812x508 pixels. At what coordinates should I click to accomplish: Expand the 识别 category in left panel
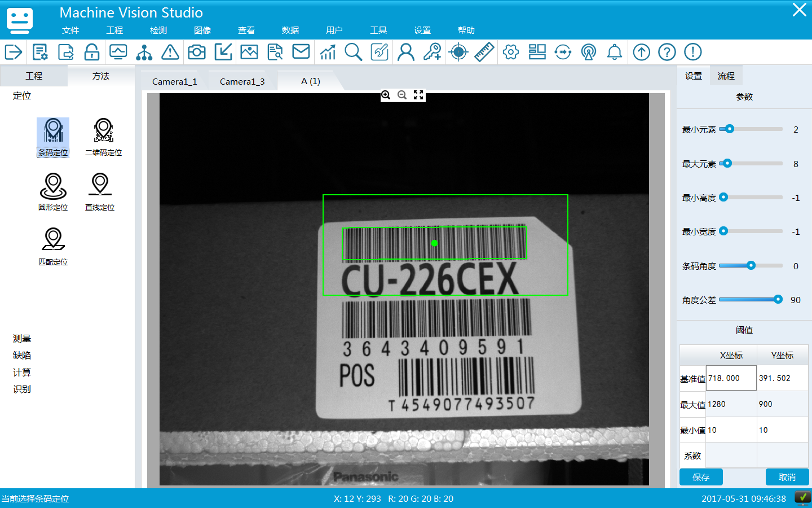(x=22, y=389)
